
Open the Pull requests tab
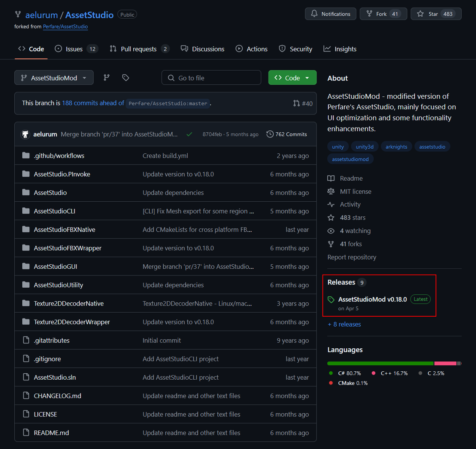coord(139,49)
